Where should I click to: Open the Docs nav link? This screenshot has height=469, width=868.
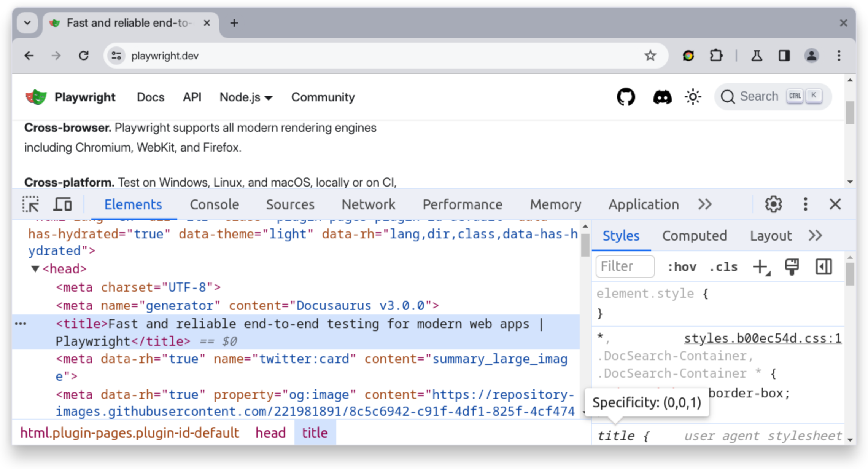tap(151, 97)
